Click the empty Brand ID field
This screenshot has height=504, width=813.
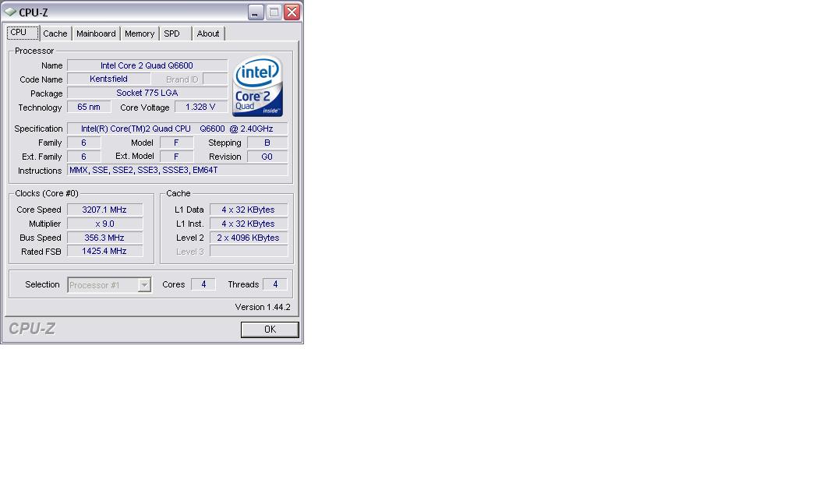tap(215, 79)
